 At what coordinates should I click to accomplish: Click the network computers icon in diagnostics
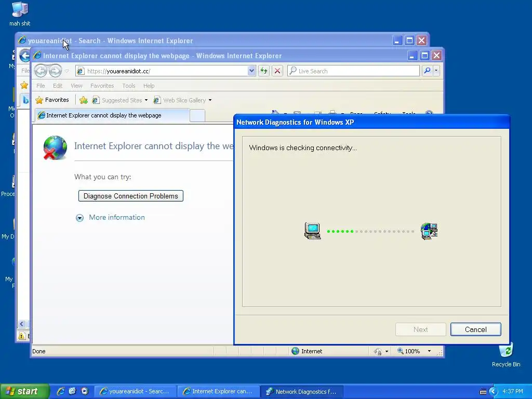[429, 231]
